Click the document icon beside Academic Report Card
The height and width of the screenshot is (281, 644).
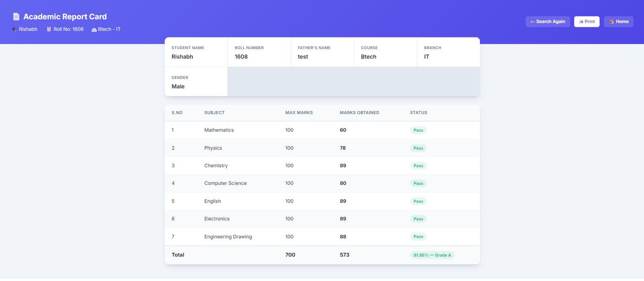tap(16, 16)
